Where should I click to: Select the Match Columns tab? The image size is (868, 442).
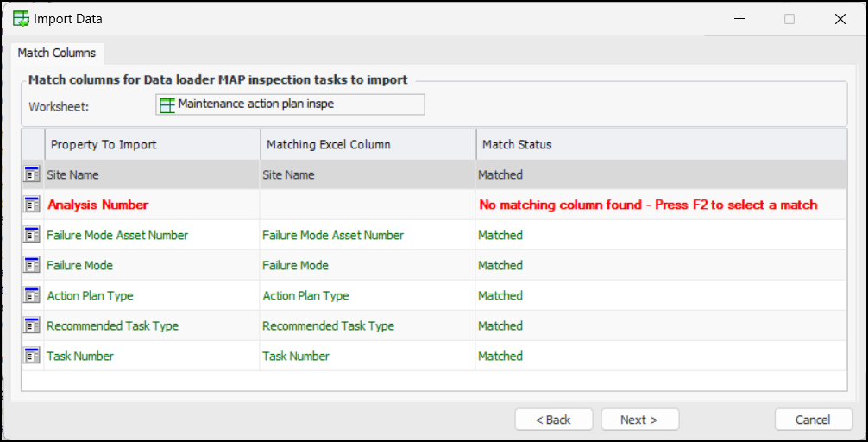pos(57,53)
